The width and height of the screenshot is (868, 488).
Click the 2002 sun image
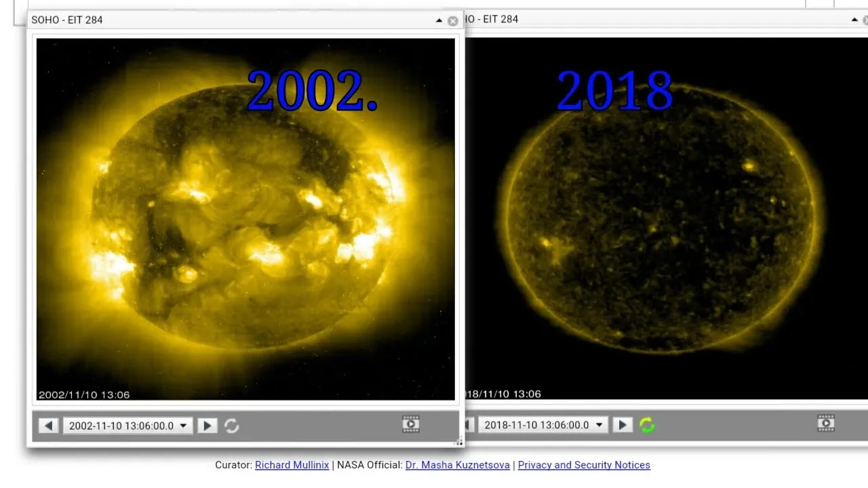click(245, 219)
